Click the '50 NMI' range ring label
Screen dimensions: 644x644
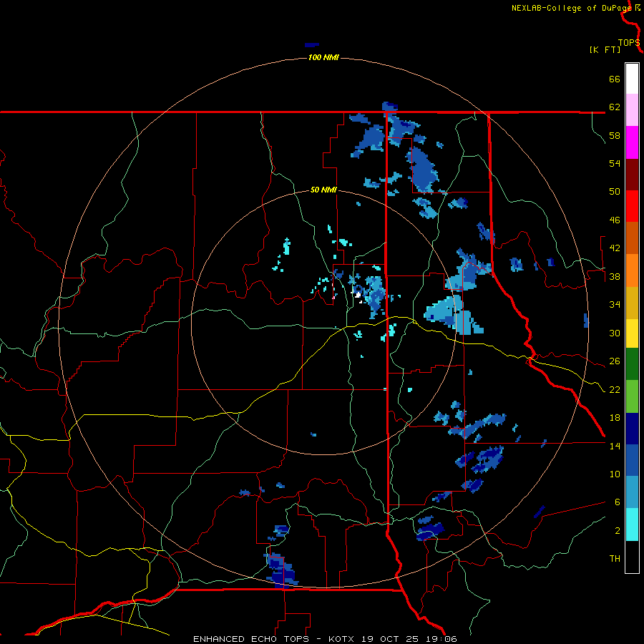[323, 190]
